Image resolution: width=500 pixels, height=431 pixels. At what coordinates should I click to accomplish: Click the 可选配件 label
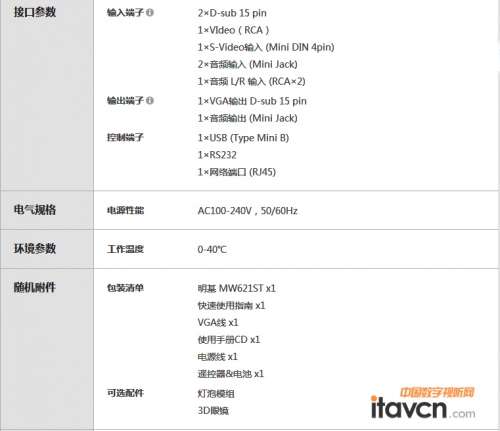pos(125,393)
